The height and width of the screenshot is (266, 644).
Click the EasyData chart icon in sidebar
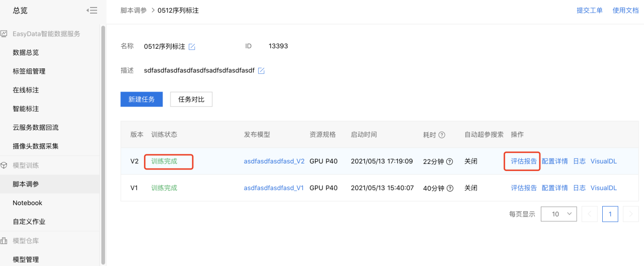pyautogui.click(x=4, y=34)
